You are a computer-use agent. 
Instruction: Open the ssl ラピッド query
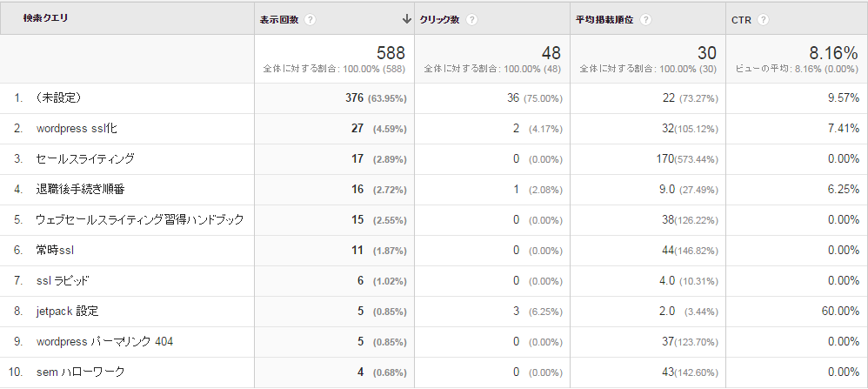point(63,280)
